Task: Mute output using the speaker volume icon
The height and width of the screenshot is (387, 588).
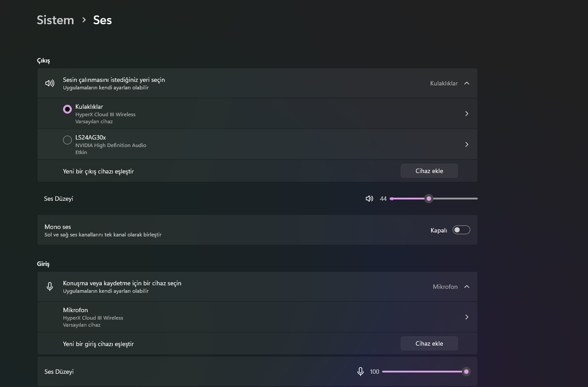Action: [369, 199]
